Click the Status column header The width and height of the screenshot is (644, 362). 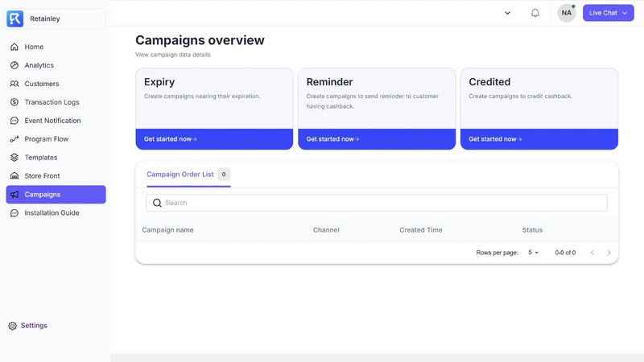pyautogui.click(x=532, y=230)
